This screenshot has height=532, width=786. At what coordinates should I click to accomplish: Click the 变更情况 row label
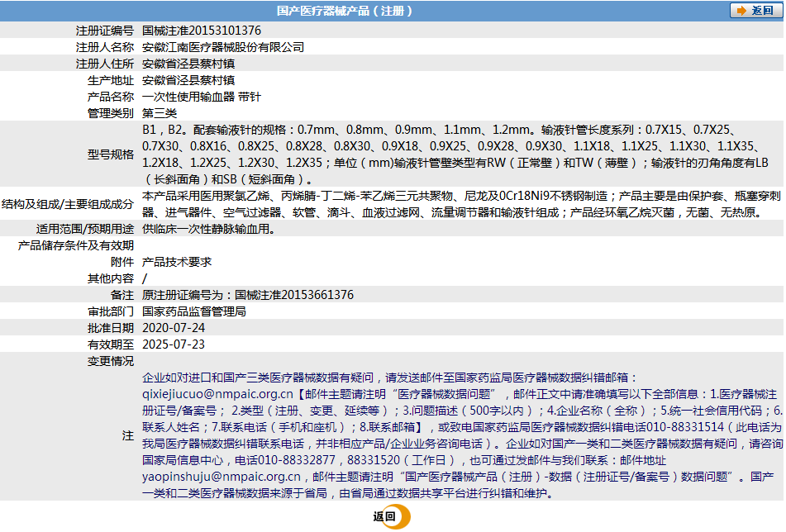pyautogui.click(x=110, y=361)
